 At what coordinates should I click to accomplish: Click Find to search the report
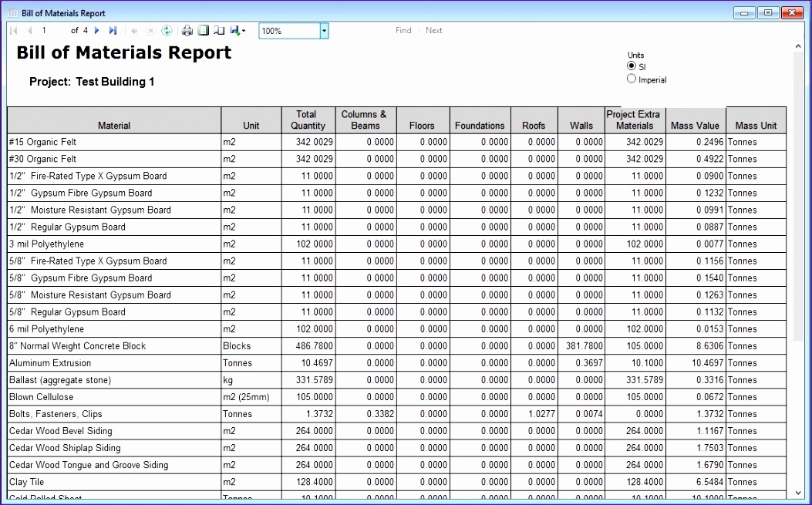(403, 30)
